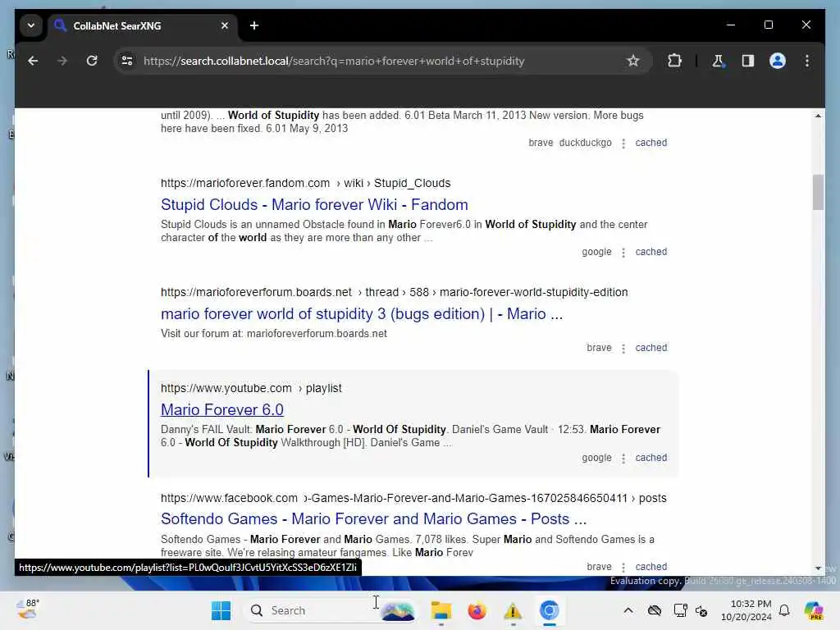Screen dimensions: 840x630
Task: Open cached link for Softendo Games result
Action: pos(651,567)
